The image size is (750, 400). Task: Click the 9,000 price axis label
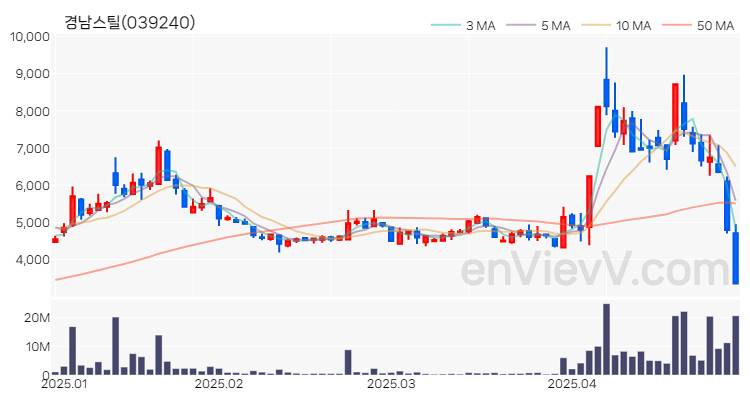pyautogui.click(x=33, y=74)
